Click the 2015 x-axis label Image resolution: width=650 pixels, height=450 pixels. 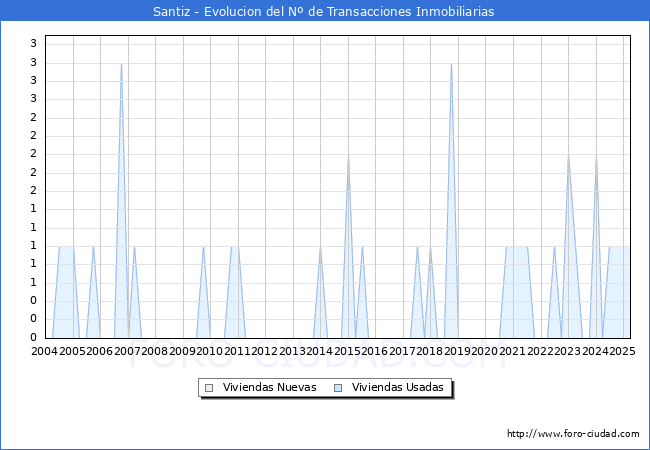click(347, 351)
